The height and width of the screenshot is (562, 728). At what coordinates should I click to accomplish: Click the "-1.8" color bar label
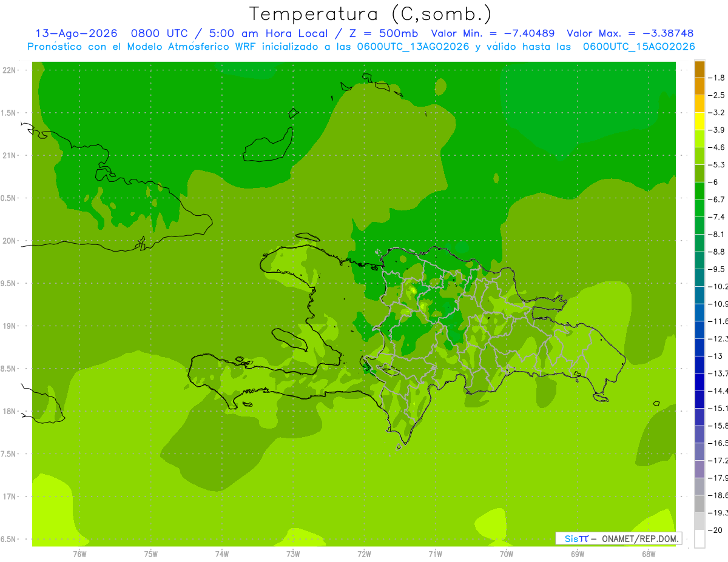coord(717,78)
